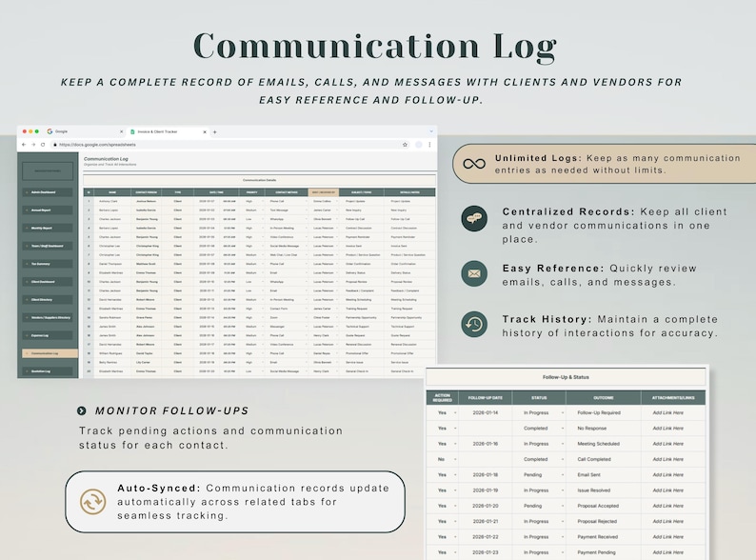Open Pending status dropdown for 2026-01-18 row
The image size is (756, 560).
point(562,474)
